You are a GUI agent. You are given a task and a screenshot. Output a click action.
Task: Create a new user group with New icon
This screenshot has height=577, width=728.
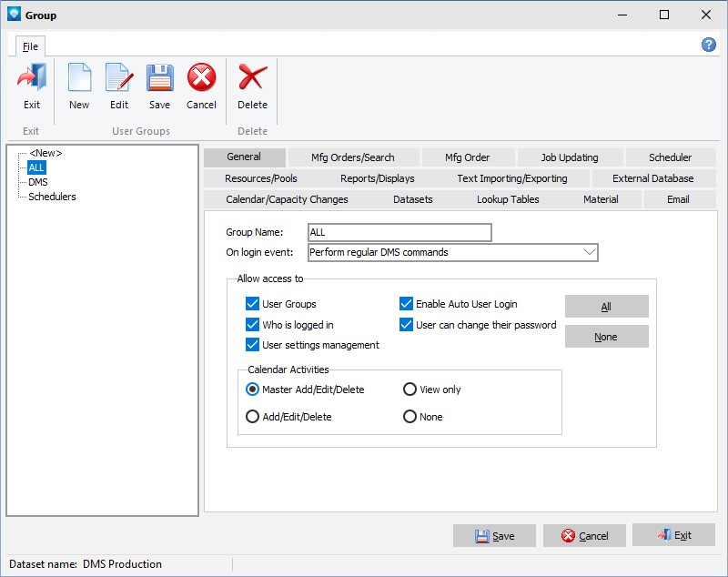79,80
